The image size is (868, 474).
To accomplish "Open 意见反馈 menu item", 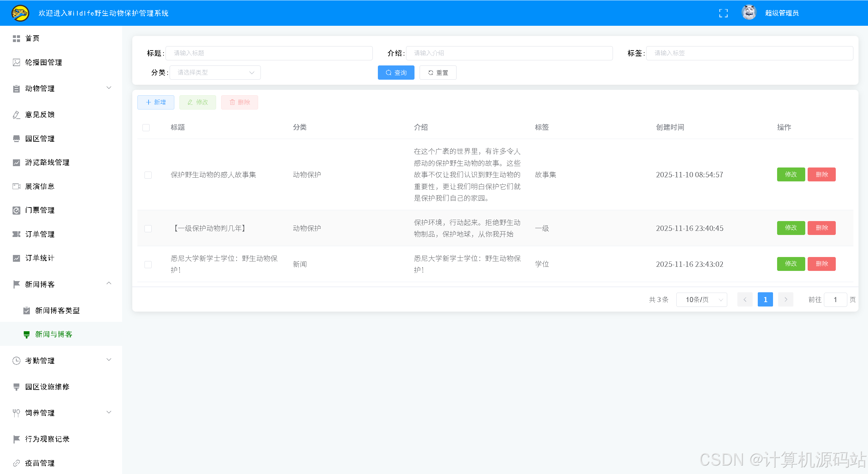I will click(x=61, y=115).
